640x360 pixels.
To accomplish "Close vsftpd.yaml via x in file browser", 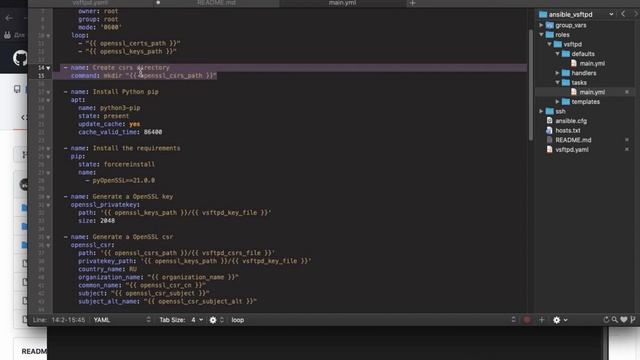I will [627, 149].
